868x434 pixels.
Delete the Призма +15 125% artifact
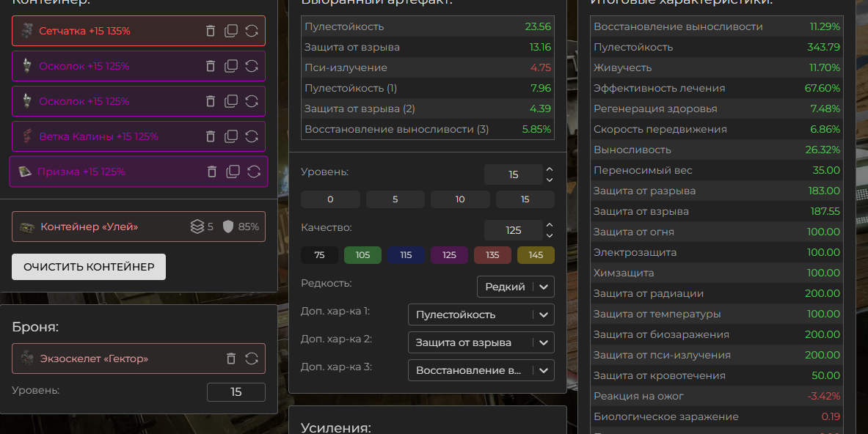[x=212, y=172]
